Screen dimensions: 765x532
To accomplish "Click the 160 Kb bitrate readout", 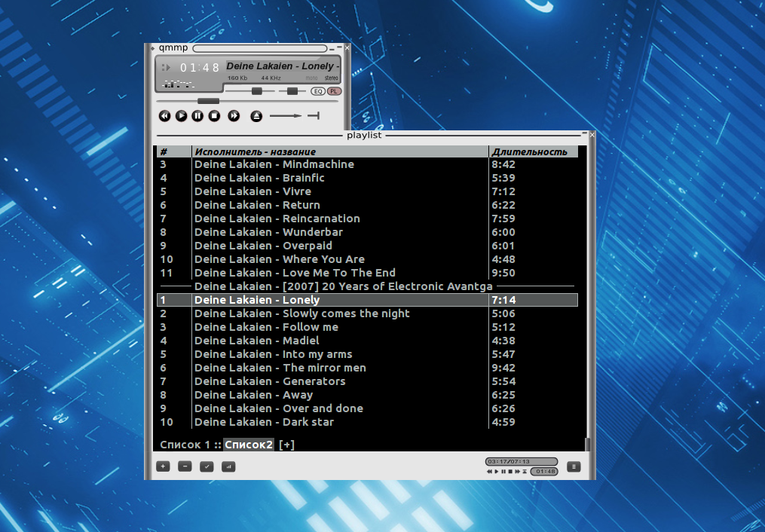I will [x=237, y=78].
